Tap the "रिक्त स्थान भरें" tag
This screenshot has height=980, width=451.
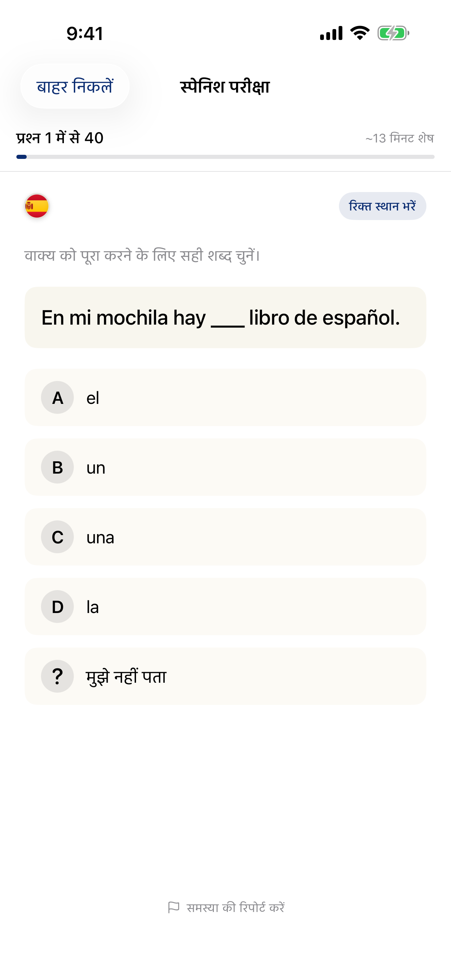[382, 206]
